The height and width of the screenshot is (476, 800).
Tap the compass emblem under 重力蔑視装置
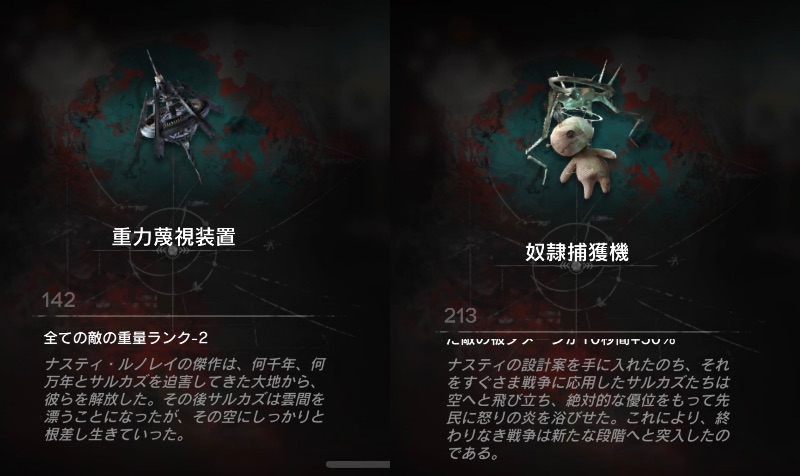click(172, 252)
